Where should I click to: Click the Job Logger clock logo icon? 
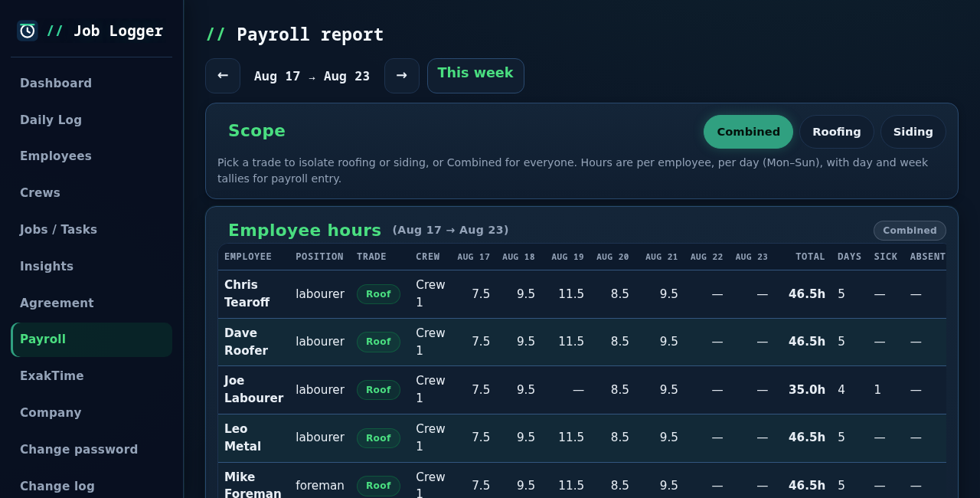[28, 31]
